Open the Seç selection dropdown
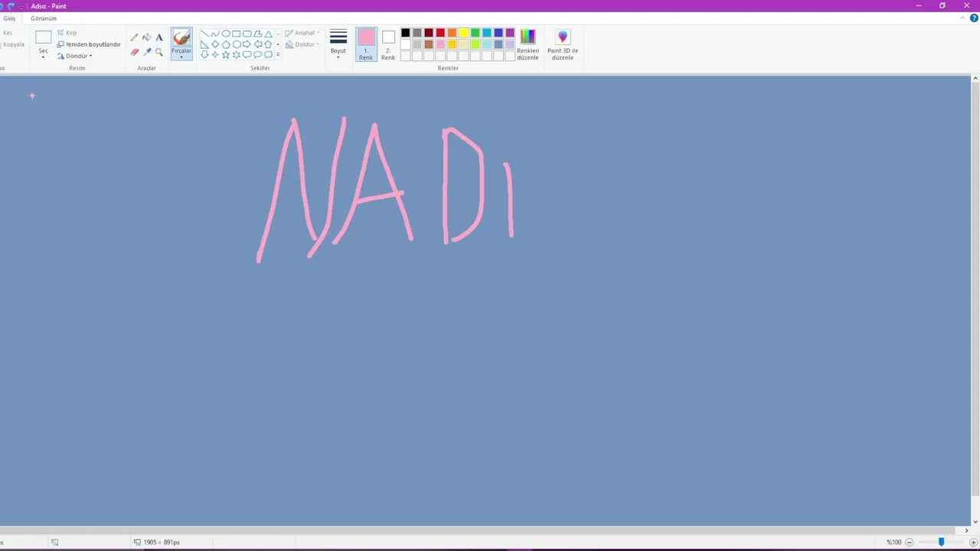Viewport: 980px width, 551px height. (44, 53)
